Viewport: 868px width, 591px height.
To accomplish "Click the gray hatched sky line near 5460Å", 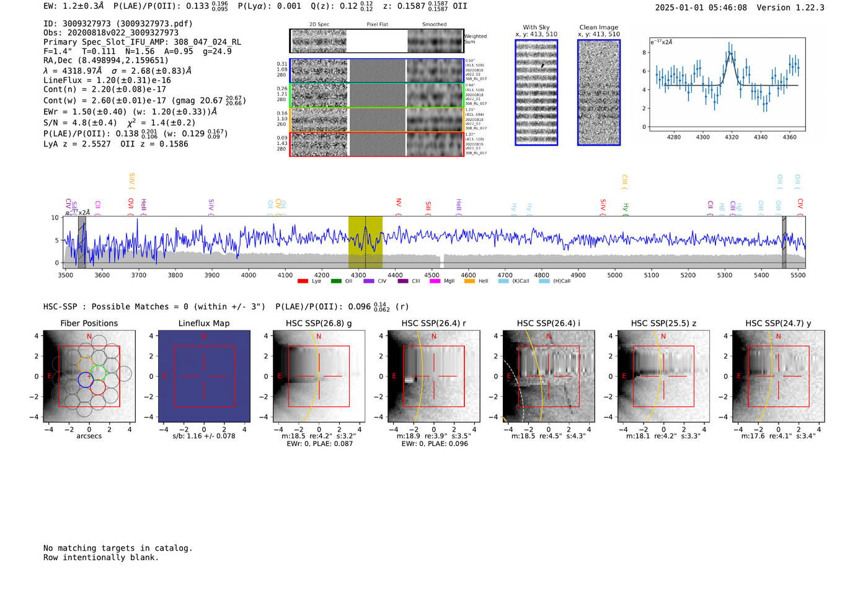I will pyautogui.click(x=784, y=242).
